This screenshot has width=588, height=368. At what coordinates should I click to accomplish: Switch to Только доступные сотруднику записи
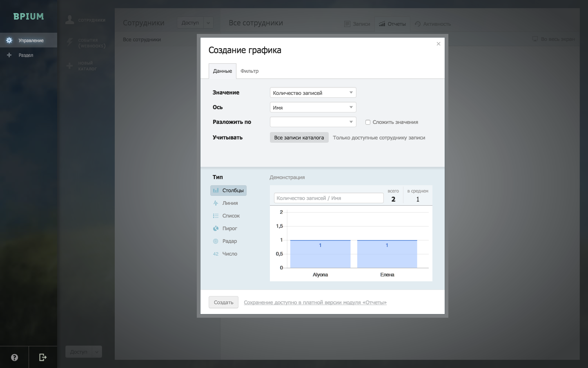coord(379,138)
